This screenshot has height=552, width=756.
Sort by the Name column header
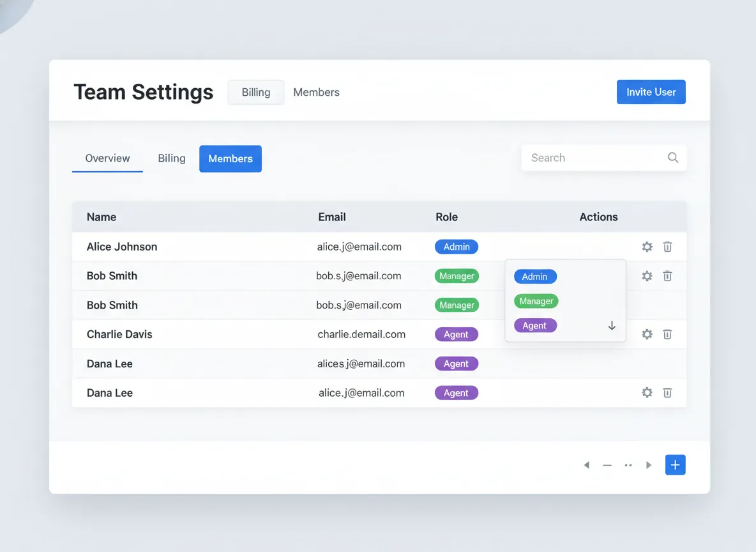[x=102, y=217]
